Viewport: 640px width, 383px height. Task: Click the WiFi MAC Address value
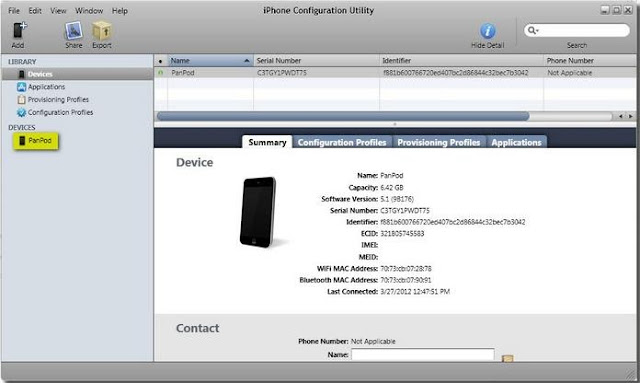[406, 269]
